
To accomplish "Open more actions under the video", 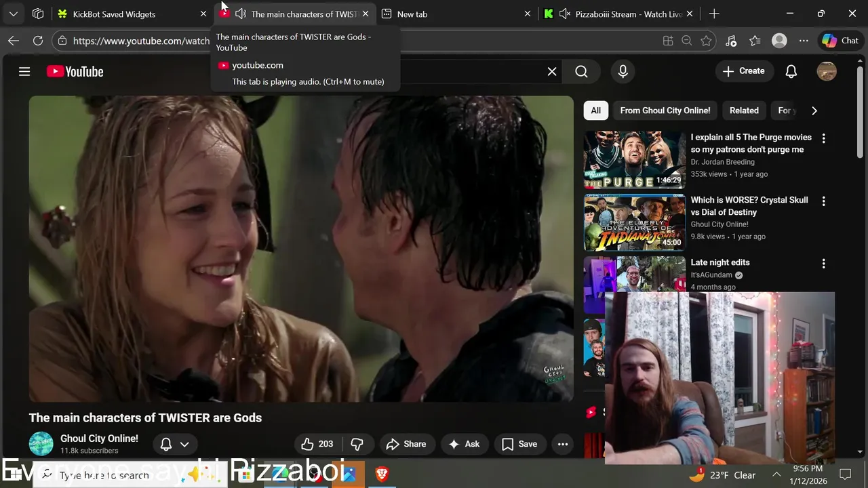I will 563,444.
